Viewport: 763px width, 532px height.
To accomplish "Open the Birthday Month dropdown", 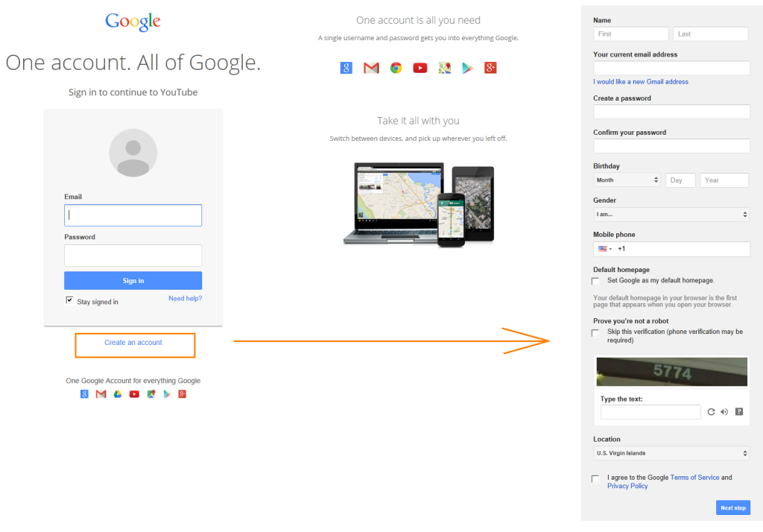I will point(627,180).
